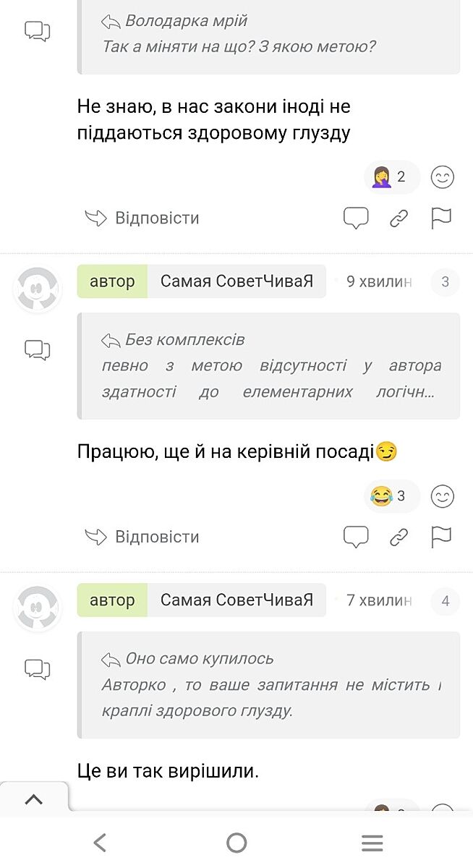The height and width of the screenshot is (868, 473).
Task: Report the "Працюю" comment with the flag
Action: (441, 537)
